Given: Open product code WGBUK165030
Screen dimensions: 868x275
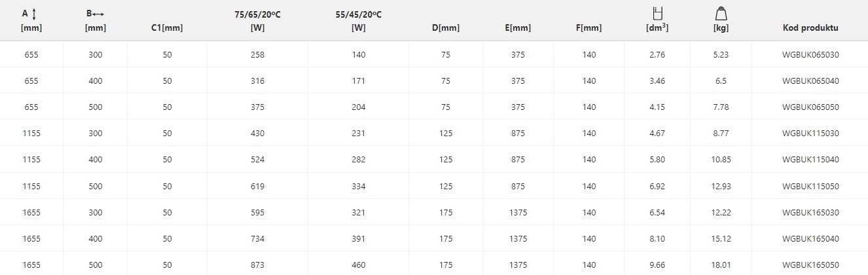Looking at the screenshot, I should [x=810, y=212].
